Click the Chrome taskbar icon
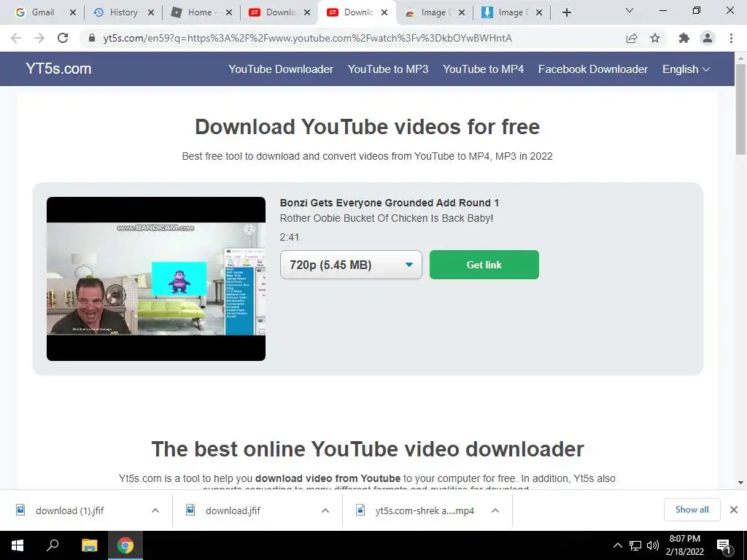Image resolution: width=747 pixels, height=560 pixels. [x=125, y=545]
